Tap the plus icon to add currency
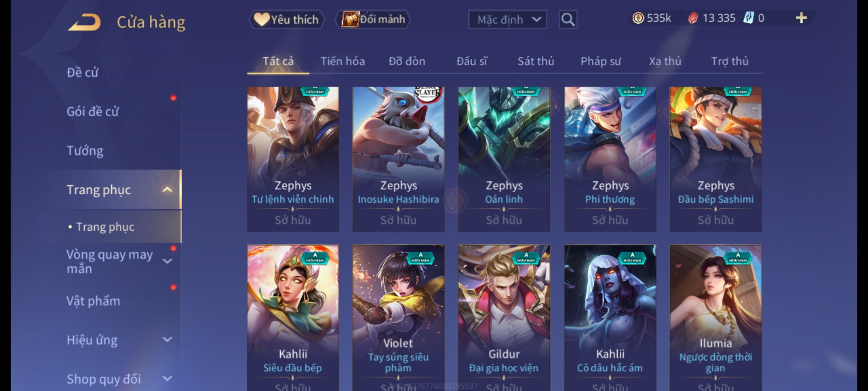The height and width of the screenshot is (391, 868). (801, 18)
